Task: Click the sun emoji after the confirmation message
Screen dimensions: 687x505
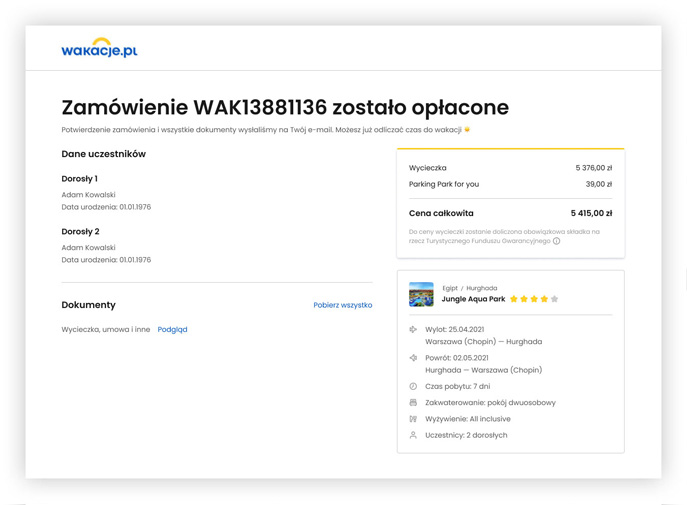Action: click(467, 129)
